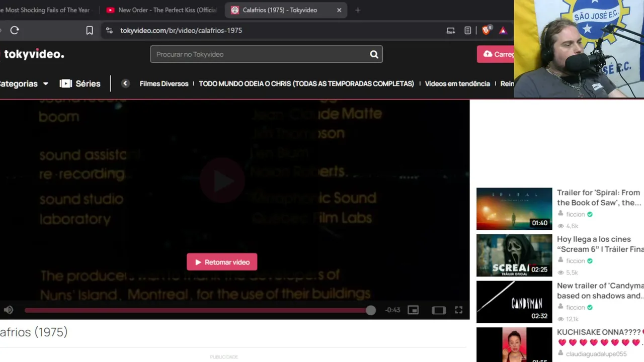Open the Scream 6 trailer thumbnail
This screenshot has height=362, width=644.
(x=514, y=255)
